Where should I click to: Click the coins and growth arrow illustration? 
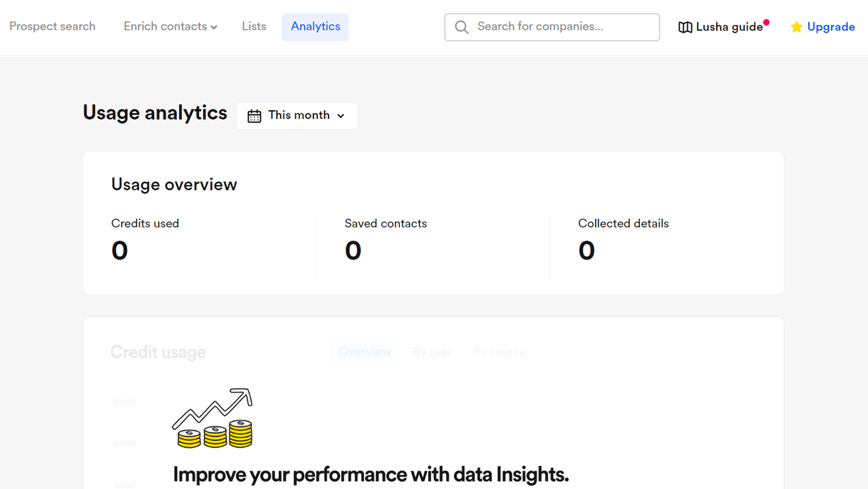click(212, 418)
